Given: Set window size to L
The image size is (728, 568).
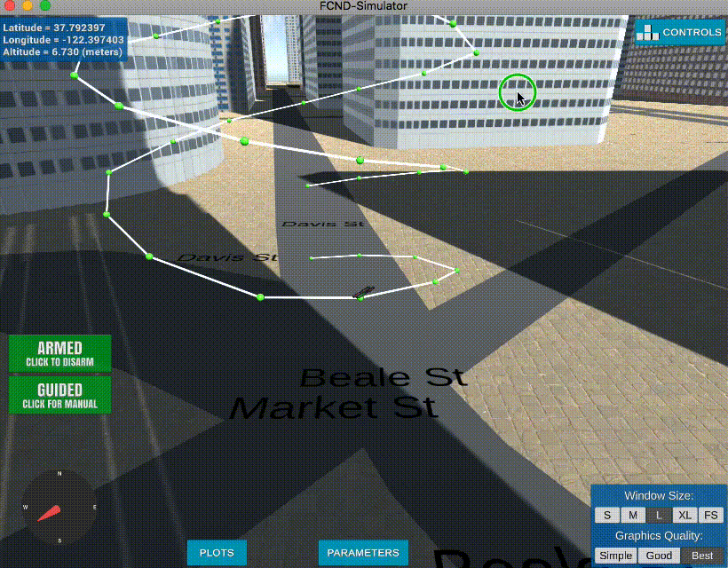Looking at the screenshot, I should coord(659,515).
